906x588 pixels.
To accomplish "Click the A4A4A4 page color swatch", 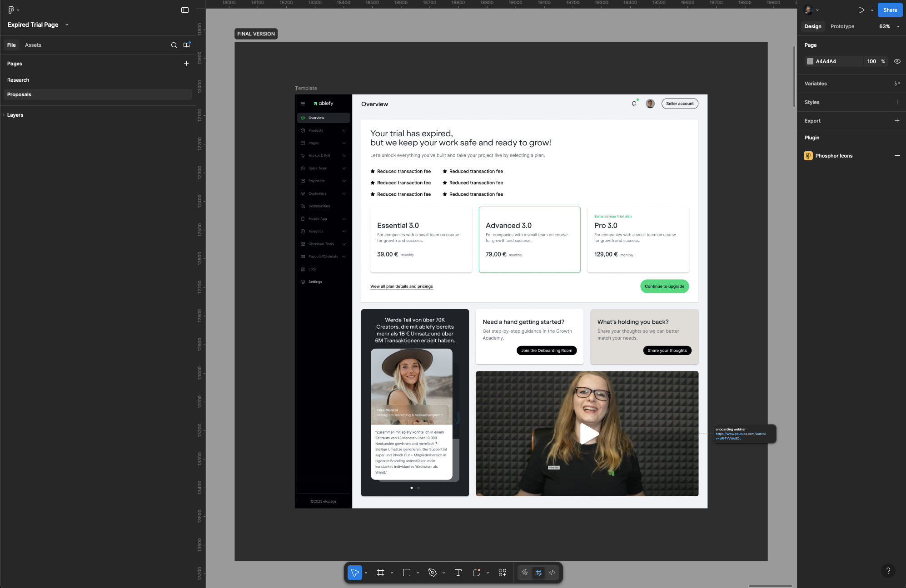I will pyautogui.click(x=811, y=61).
